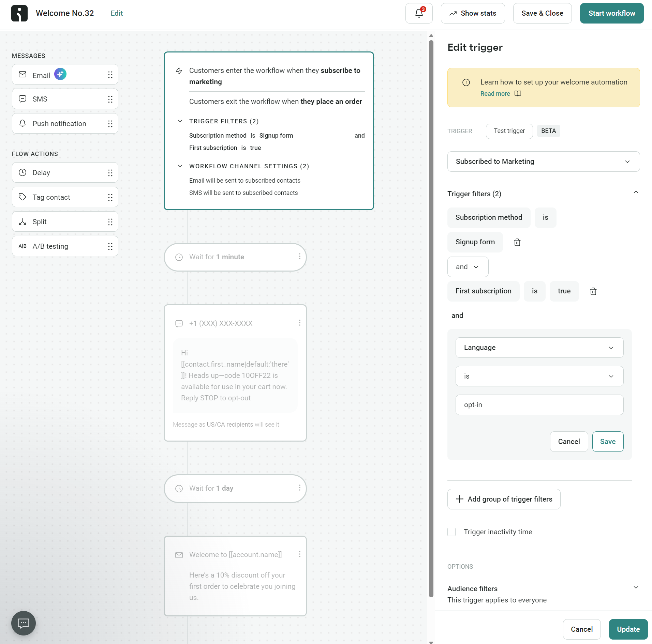Delete the Signup form filter via trash icon
Viewport: 652px width, 644px height.
point(517,242)
